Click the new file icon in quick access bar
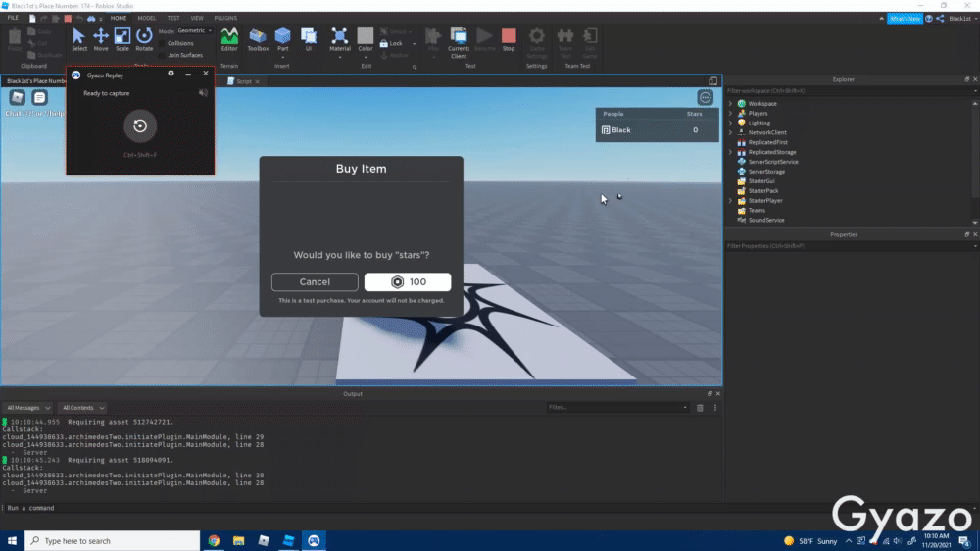The width and height of the screenshot is (980, 551). [32, 18]
